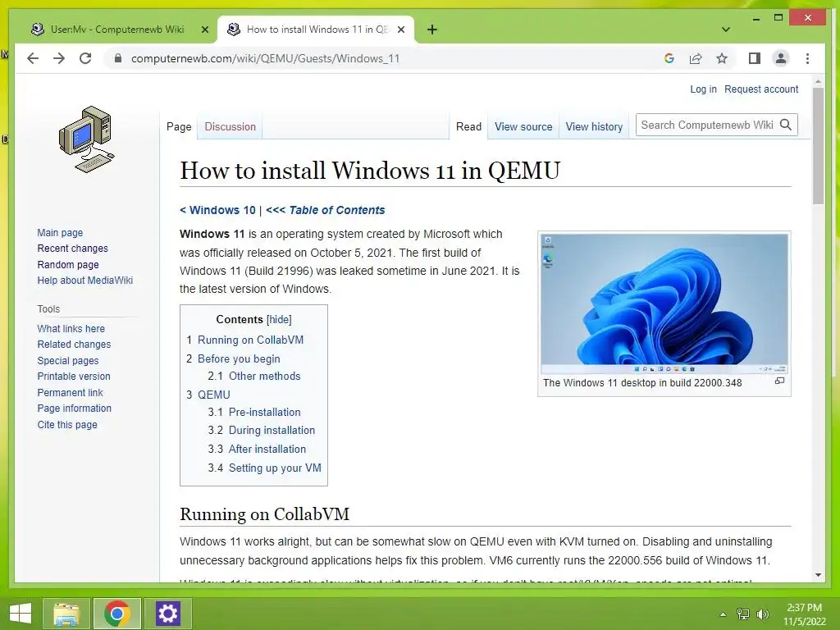Screen dimensions: 840x630
Task: Click the Computernewb Wiki logo
Action: (x=86, y=139)
